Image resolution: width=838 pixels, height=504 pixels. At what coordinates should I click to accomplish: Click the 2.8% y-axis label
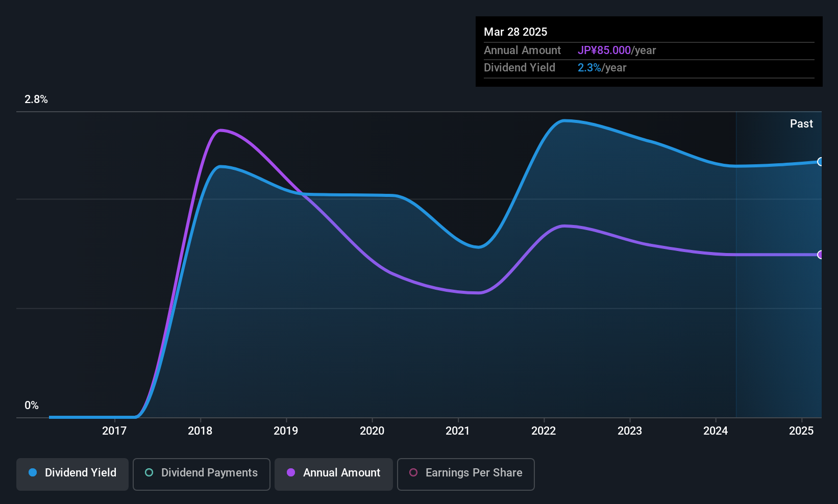(36, 99)
